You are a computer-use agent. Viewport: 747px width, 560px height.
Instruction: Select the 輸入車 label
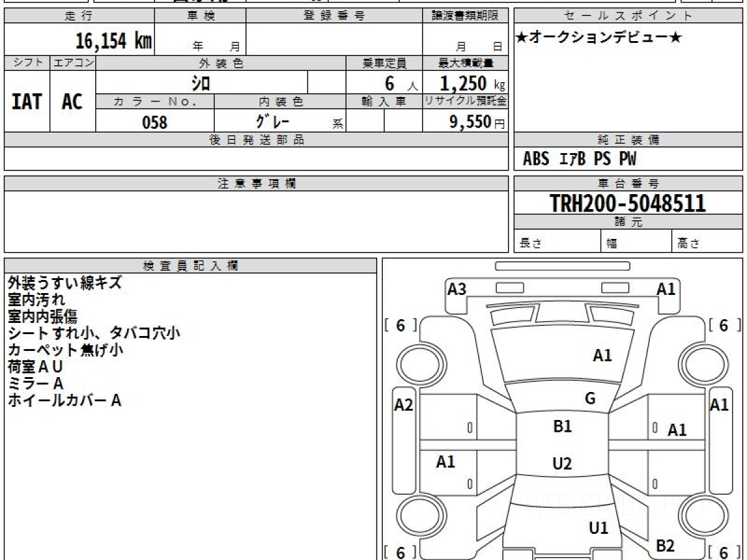coord(384,101)
